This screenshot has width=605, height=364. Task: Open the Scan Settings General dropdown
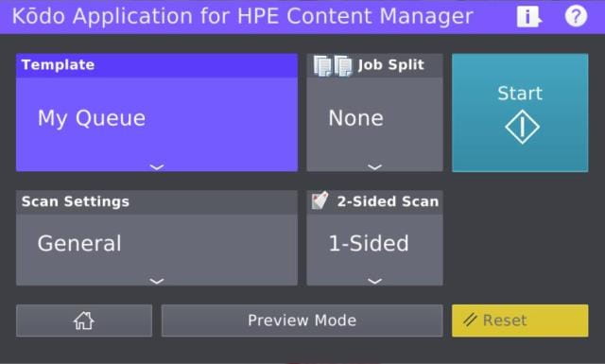[157, 237]
